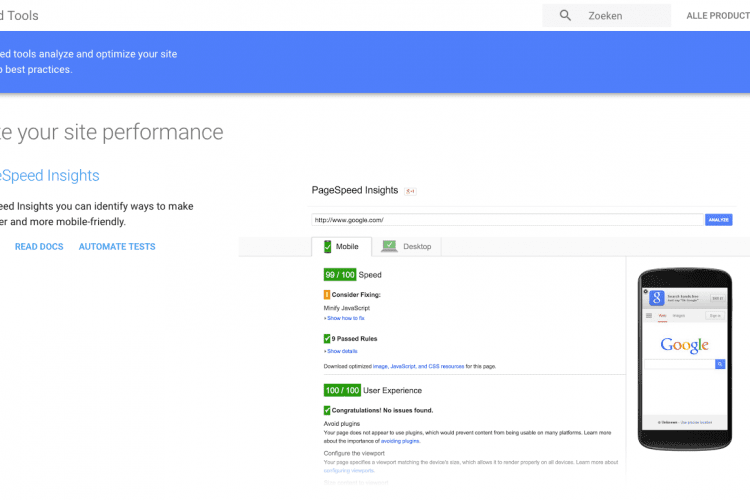
Task: Open the image, JavaScript, and CSS resources link
Action: click(x=419, y=367)
